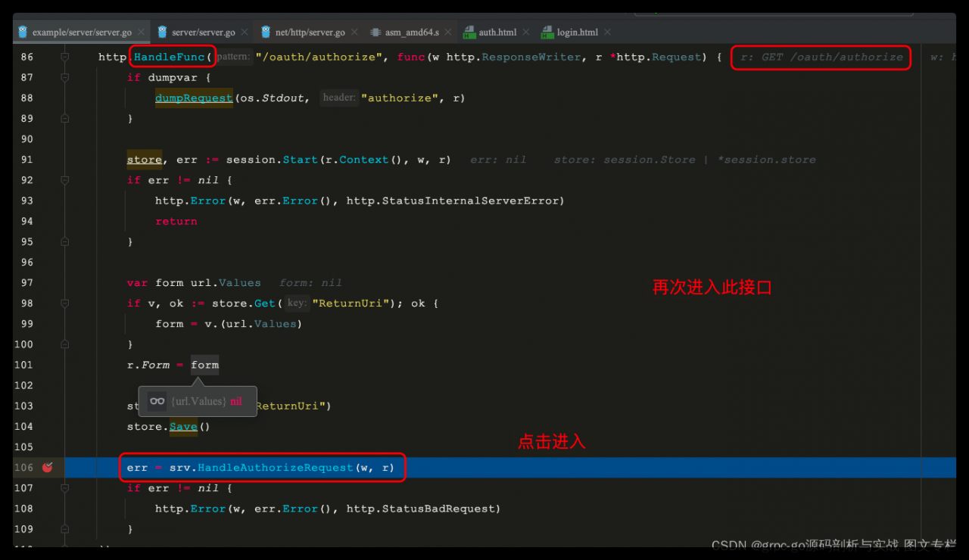Image resolution: width=969 pixels, height=560 pixels.
Task: Click line number 97 in the gutter
Action: point(27,282)
